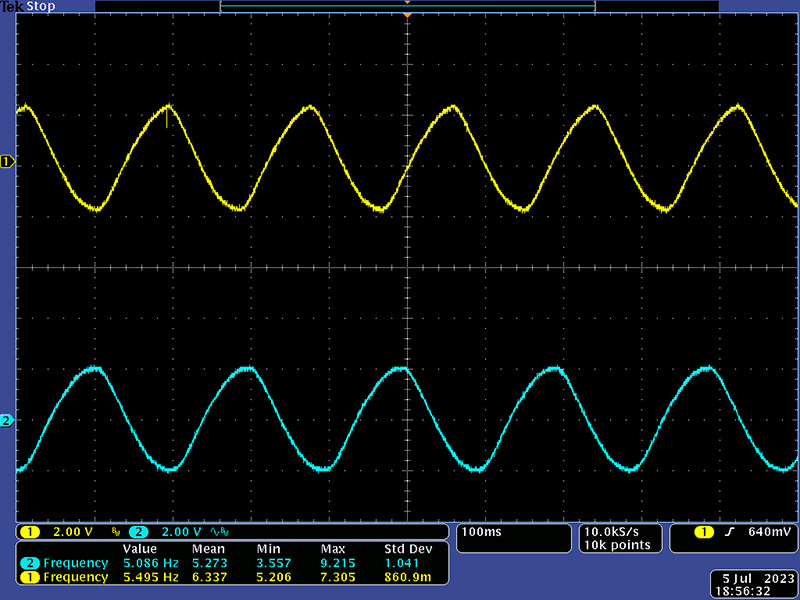Click the 7.305 maximum value
Image resolution: width=800 pixels, height=600 pixels.
click(x=338, y=577)
